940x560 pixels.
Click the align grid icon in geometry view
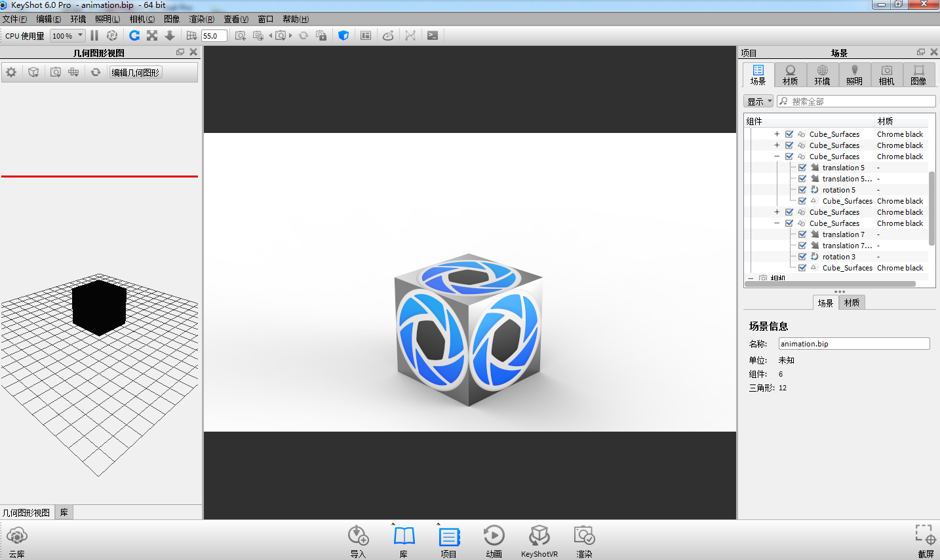[73, 72]
